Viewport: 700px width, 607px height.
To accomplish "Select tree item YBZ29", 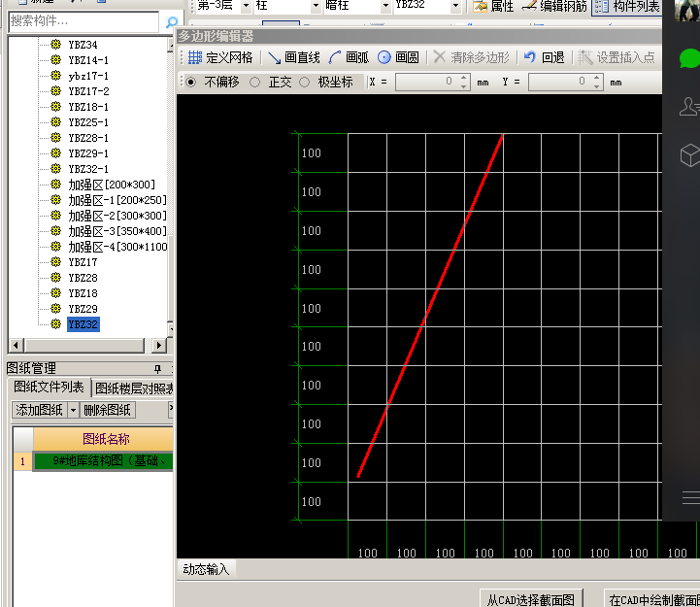I will point(83,309).
